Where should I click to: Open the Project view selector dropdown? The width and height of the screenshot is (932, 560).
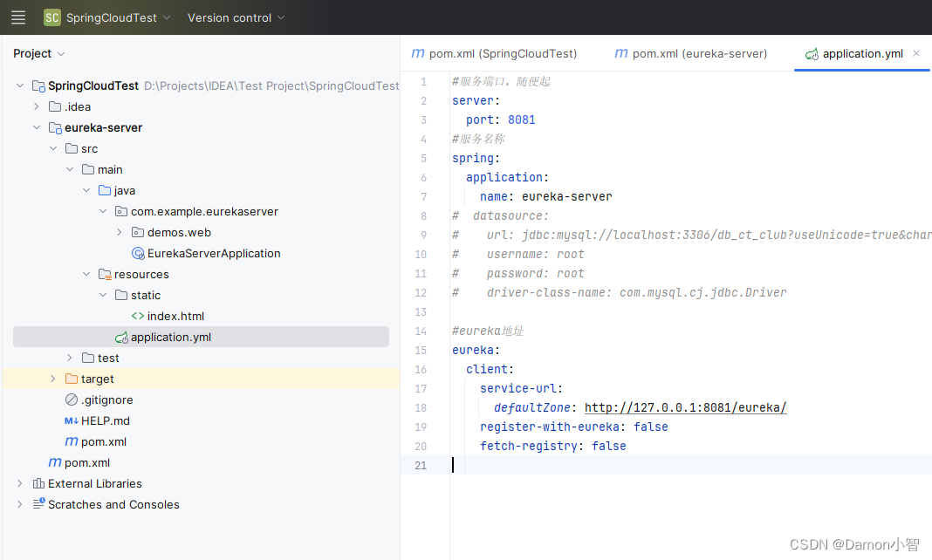[38, 53]
